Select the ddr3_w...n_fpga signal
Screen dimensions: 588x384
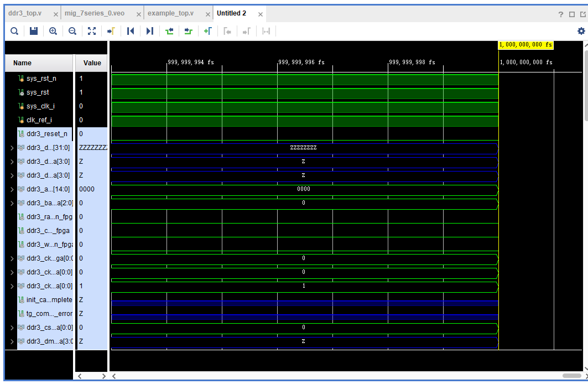tap(45, 245)
